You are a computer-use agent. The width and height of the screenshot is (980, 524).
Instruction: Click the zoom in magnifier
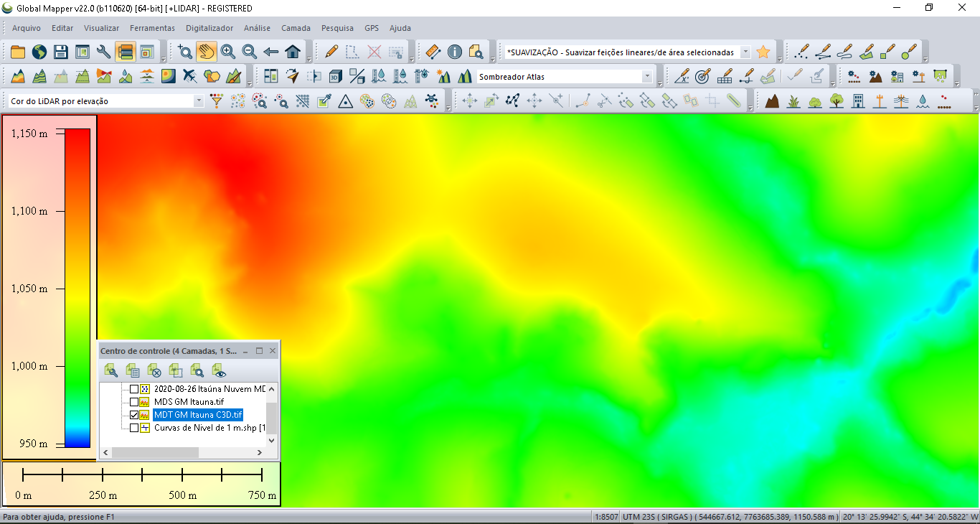(x=228, y=52)
